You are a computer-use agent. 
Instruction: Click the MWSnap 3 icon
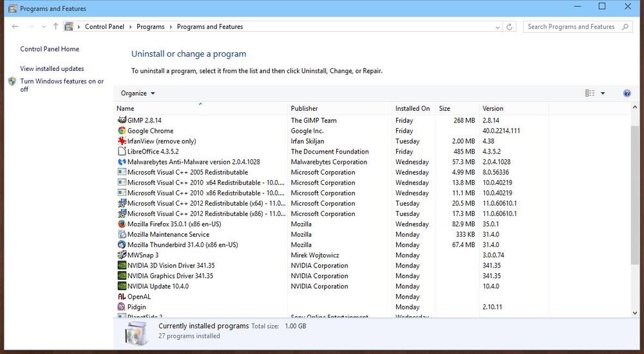tap(122, 255)
